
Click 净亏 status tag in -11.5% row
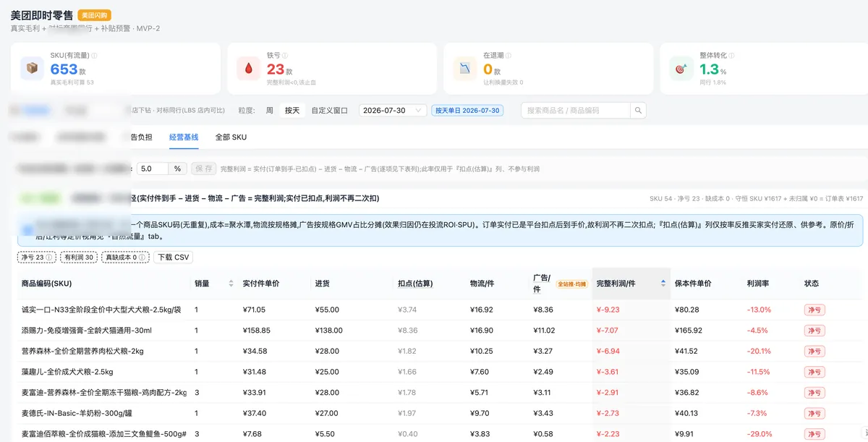[814, 372]
